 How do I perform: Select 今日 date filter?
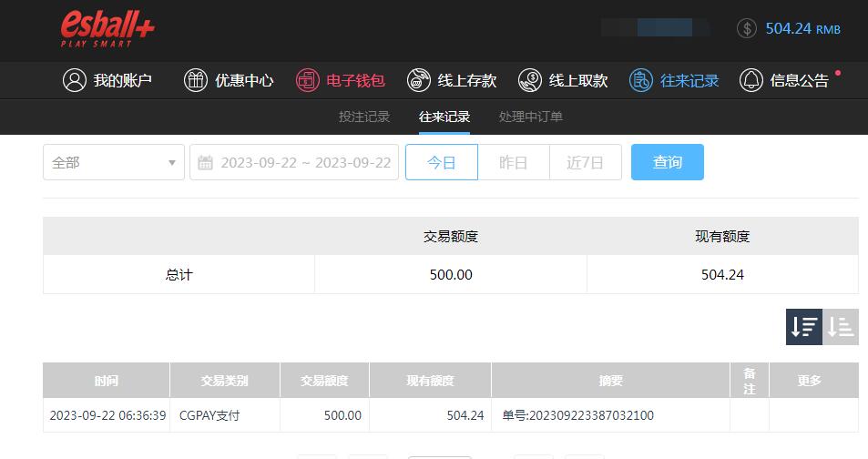[441, 162]
